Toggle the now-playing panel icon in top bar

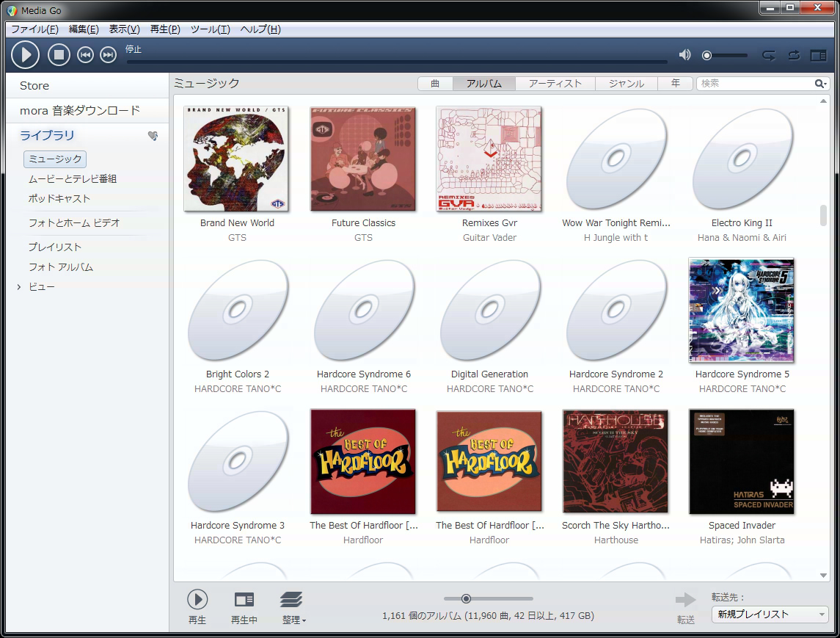point(818,55)
